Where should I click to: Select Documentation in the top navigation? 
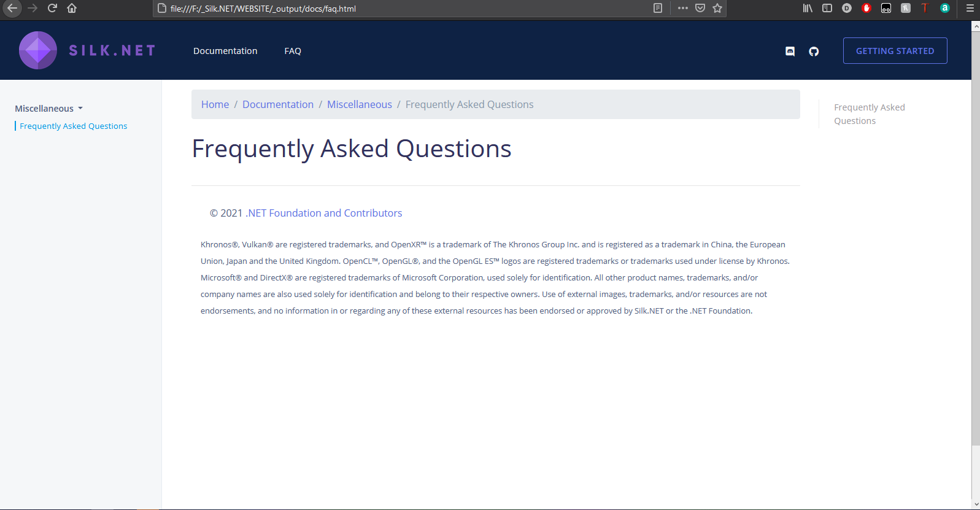[x=225, y=51]
